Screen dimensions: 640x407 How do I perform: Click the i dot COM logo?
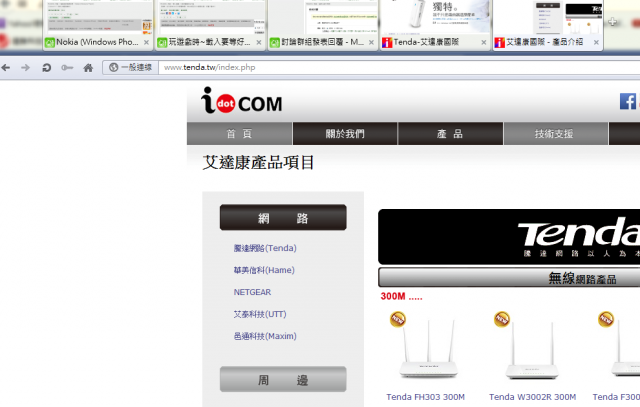point(242,101)
